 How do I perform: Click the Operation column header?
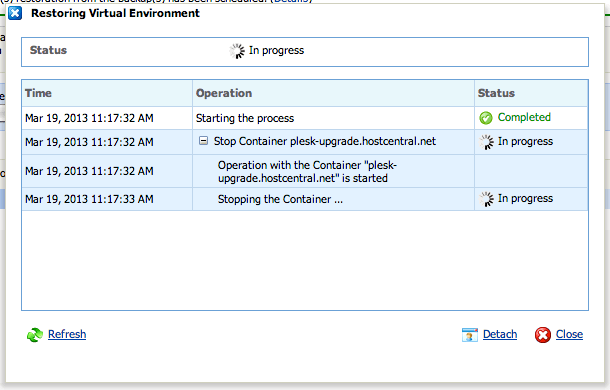(333, 93)
